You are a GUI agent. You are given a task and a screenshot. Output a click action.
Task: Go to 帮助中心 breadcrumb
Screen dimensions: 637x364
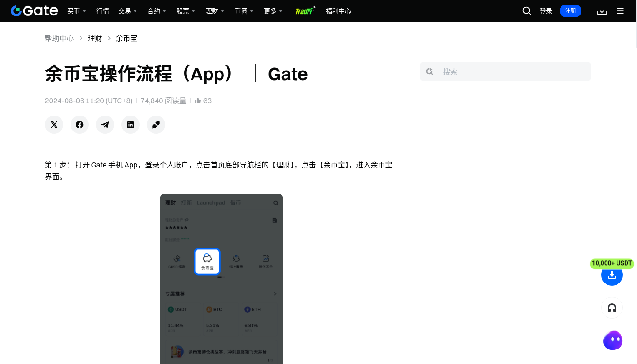pos(59,38)
